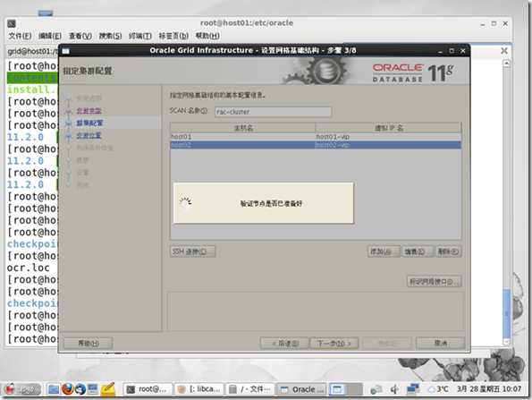Screen dimensions: 532x400
Task: Click the 'ocr.loc' line in the terminal
Action: click(x=29, y=268)
